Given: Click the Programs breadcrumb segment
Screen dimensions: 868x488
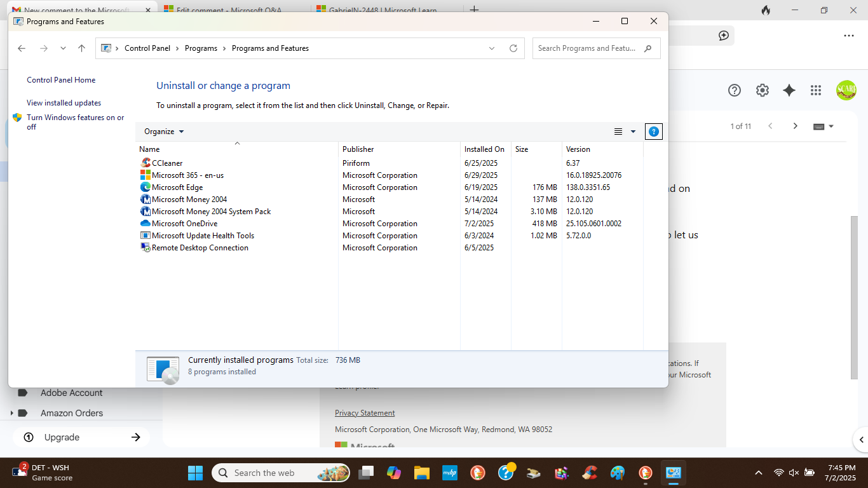Looking at the screenshot, I should (x=201, y=48).
